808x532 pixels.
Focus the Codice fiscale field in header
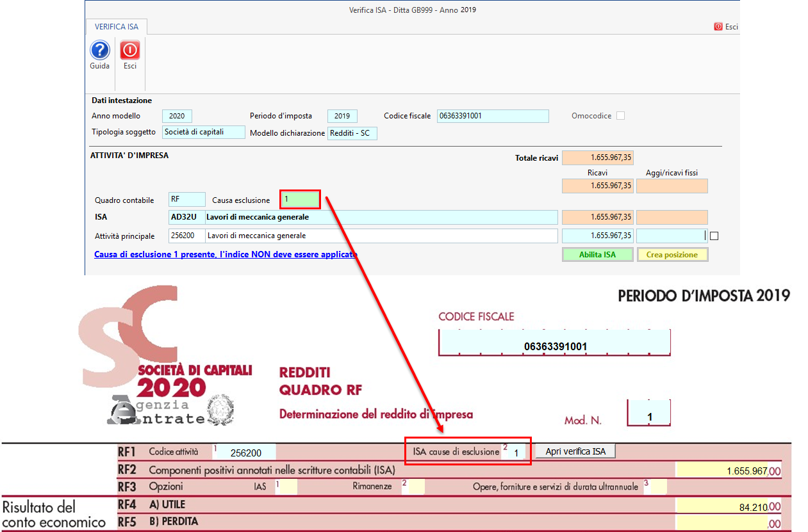[x=493, y=116]
